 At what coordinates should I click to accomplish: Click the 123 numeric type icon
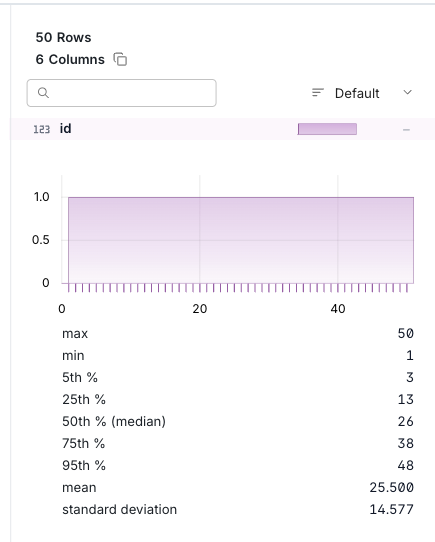[41, 129]
